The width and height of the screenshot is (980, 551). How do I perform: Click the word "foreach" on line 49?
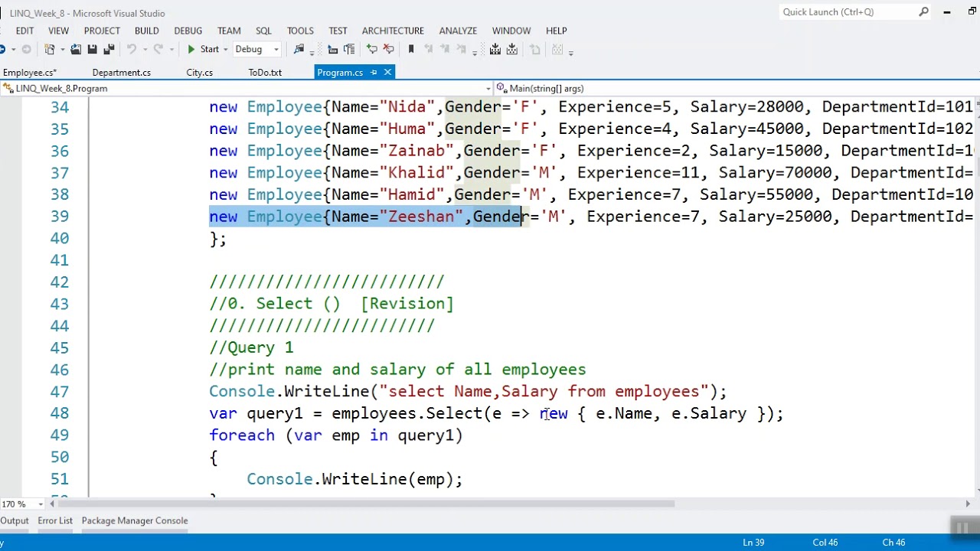(x=242, y=435)
